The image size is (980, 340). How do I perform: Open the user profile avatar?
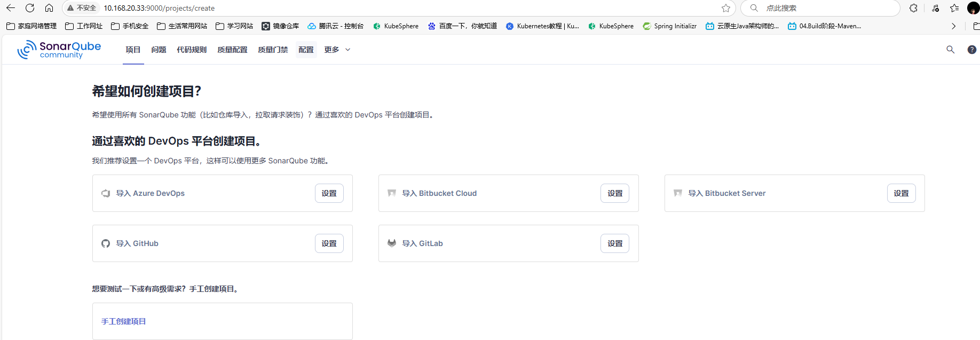click(x=973, y=8)
